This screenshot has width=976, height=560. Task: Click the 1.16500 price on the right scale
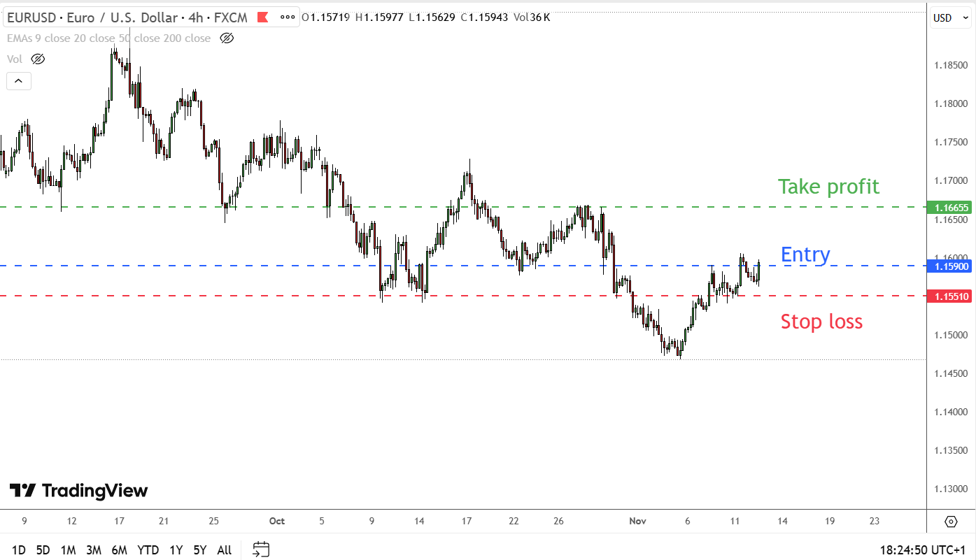coord(953,219)
